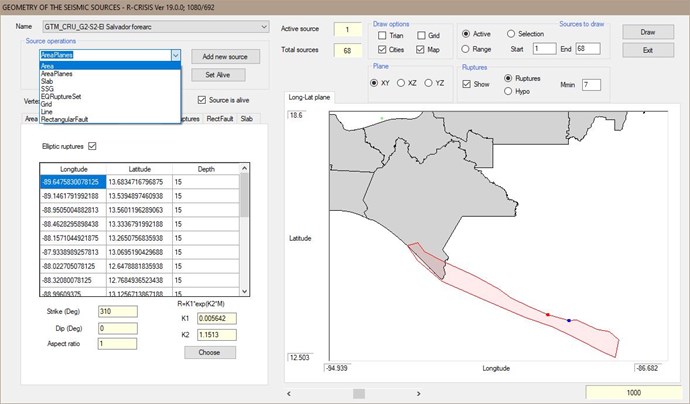Switch to the Slab tab

247,119
